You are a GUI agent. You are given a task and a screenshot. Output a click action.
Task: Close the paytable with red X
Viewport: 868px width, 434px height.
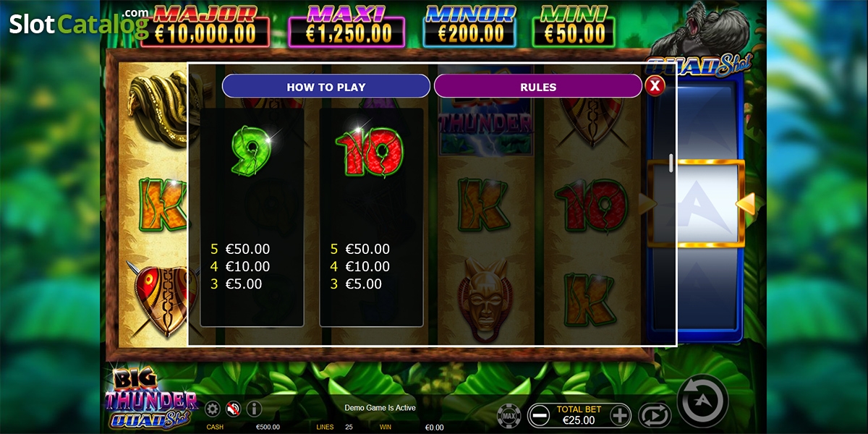655,86
